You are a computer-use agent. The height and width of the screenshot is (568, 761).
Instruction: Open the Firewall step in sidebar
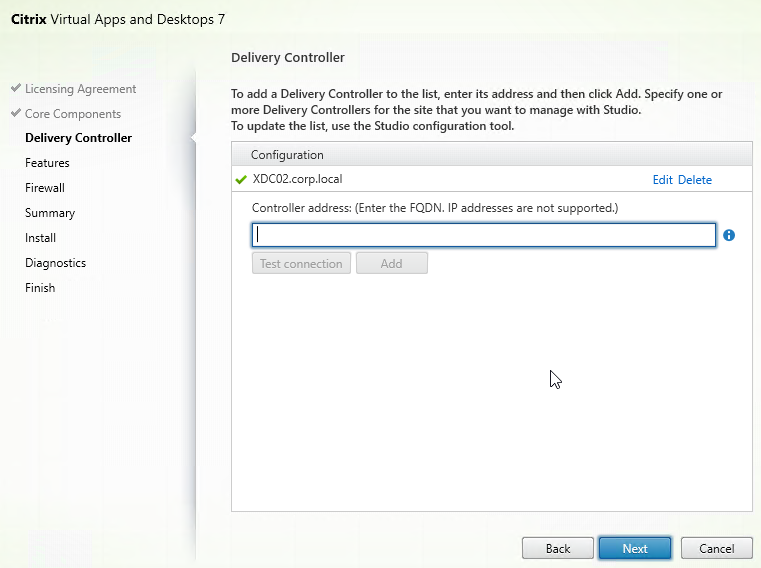pos(45,187)
